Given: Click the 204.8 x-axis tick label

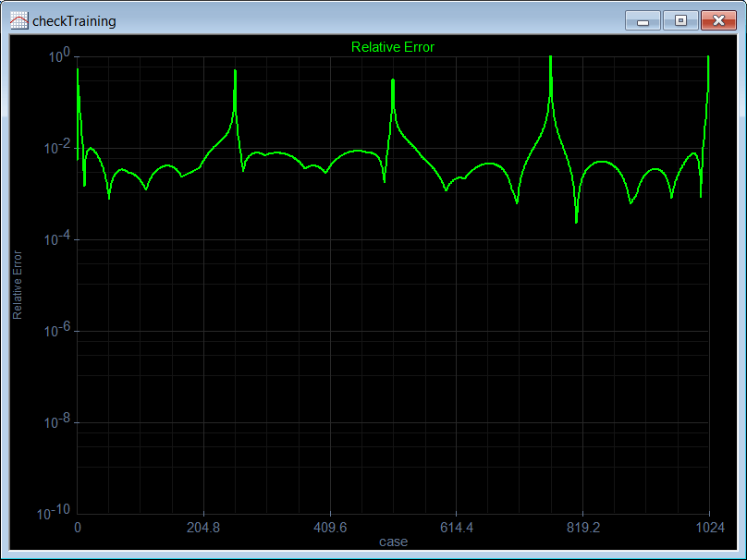Looking at the screenshot, I should click(x=203, y=528).
